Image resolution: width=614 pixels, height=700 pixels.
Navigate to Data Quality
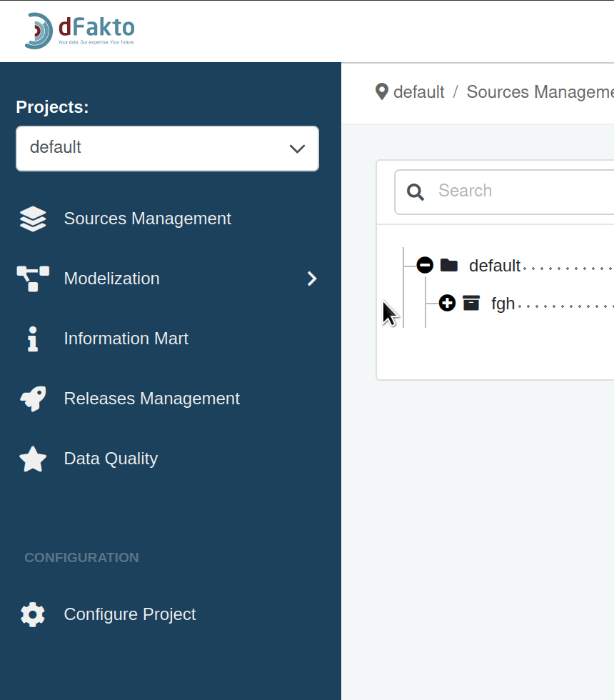pyautogui.click(x=111, y=459)
